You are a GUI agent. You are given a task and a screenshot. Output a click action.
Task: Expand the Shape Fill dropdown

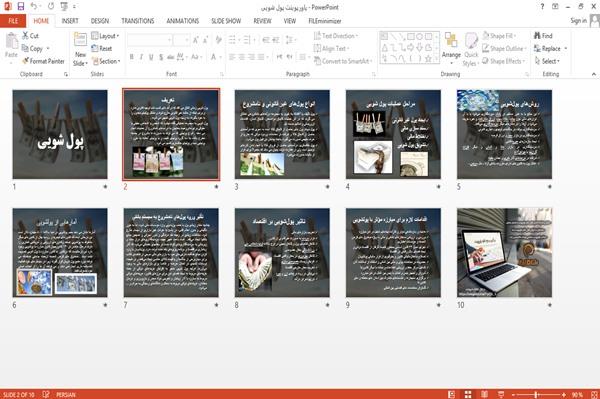[x=499, y=36]
